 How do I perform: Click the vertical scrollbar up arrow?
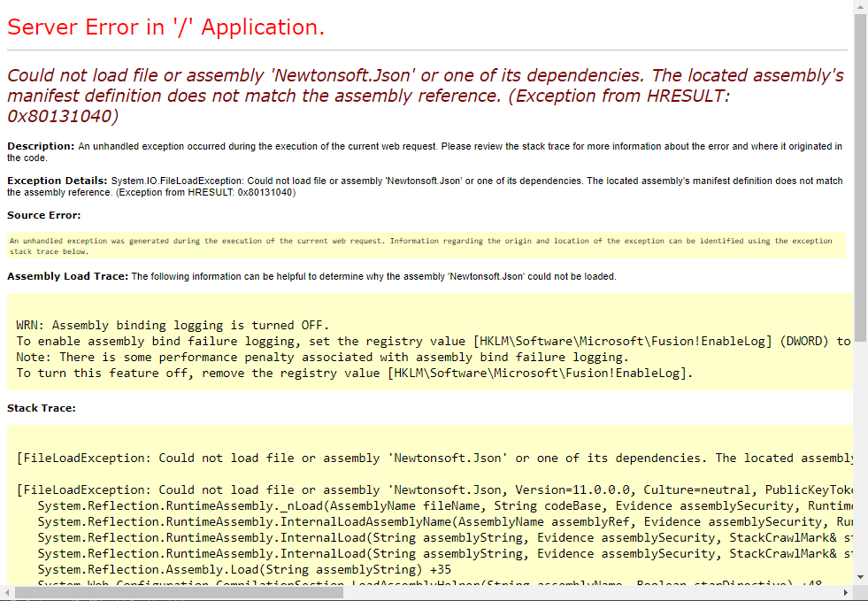point(859,7)
